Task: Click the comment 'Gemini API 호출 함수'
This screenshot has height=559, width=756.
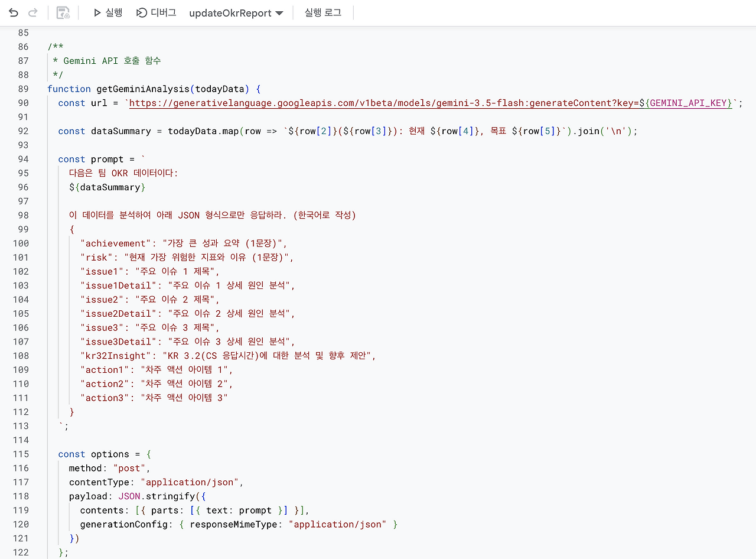Action: tap(112, 60)
